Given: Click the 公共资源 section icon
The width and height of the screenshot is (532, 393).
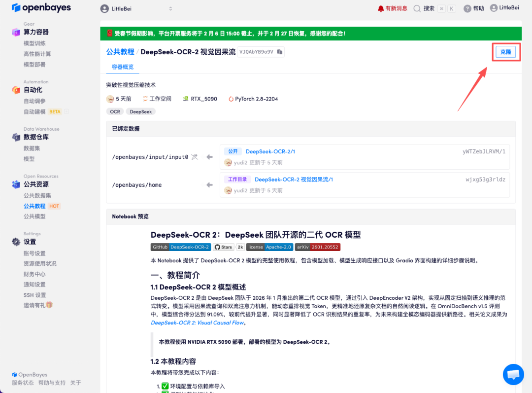Looking at the screenshot, I should tap(16, 184).
